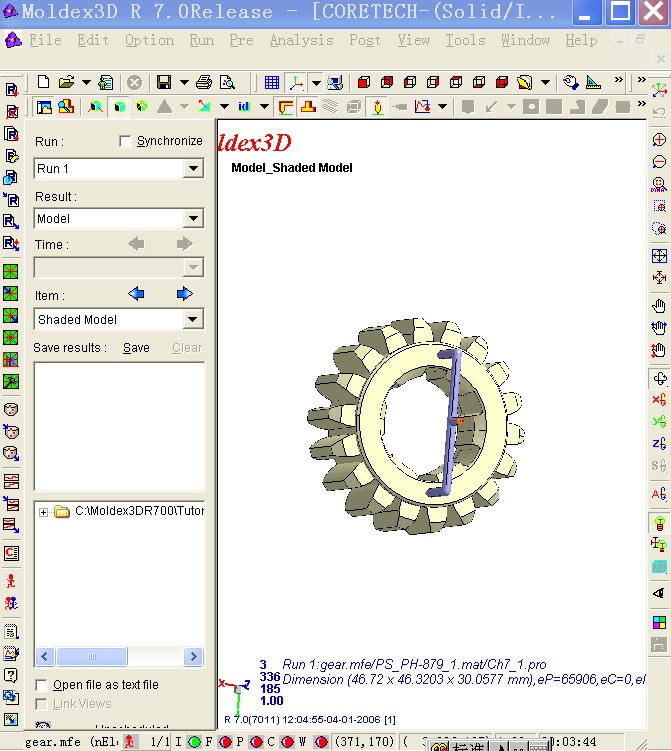The height and width of the screenshot is (751, 671).
Task: Click the blue 'id' label tool
Action: coord(244,106)
